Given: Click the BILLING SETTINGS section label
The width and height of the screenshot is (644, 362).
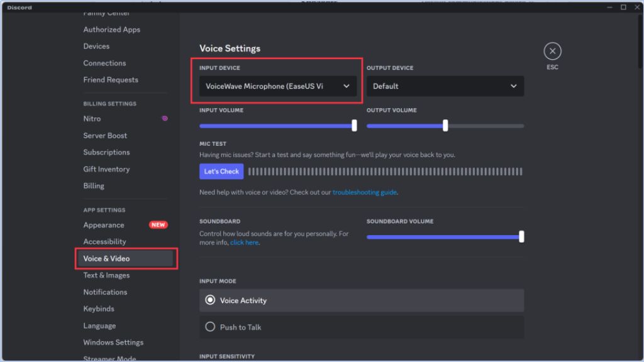Looking at the screenshot, I should pyautogui.click(x=109, y=104).
